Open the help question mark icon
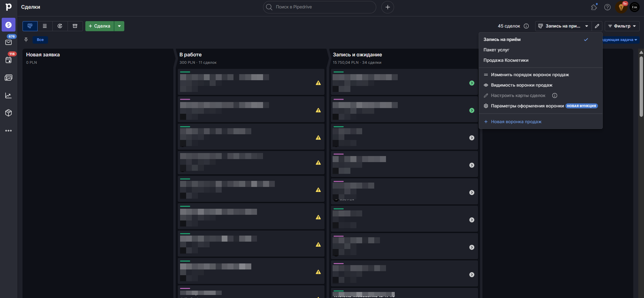Image resolution: width=644 pixels, height=298 pixels. (x=607, y=7)
